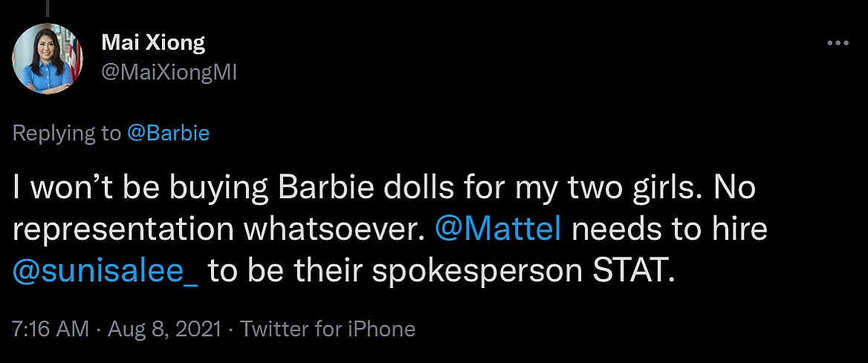Click Mai Xiong's profile picture
Image resolution: width=868 pixels, height=363 pixels.
tap(48, 59)
